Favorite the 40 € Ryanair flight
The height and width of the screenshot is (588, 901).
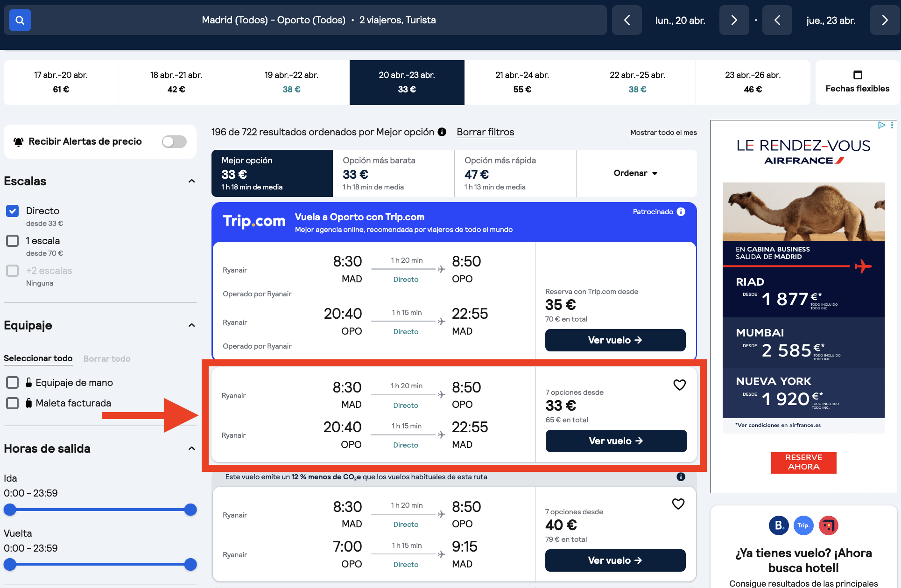[678, 504]
